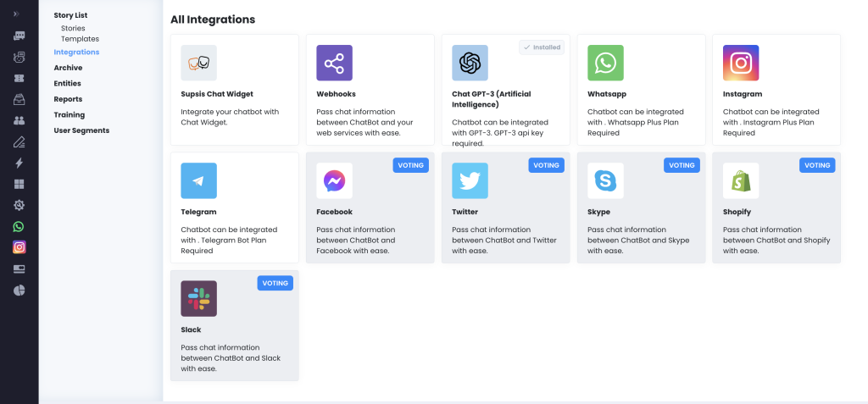Open the WhatsApp sidebar icon
The height and width of the screenshot is (404, 868).
(x=19, y=226)
